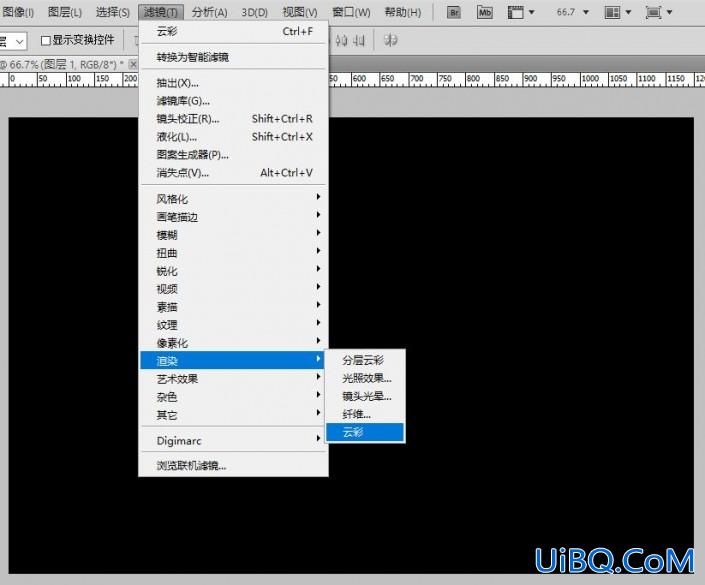Apply 云彩 in the render submenu
The image size is (705, 585).
365,432
